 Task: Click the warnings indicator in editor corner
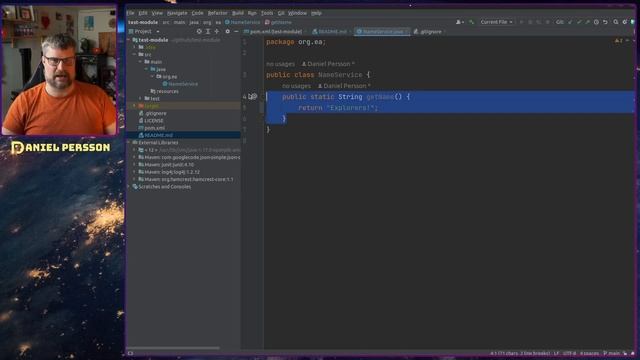click(618, 41)
